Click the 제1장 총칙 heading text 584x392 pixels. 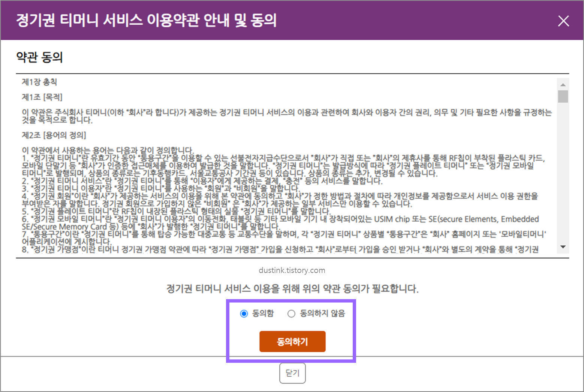pyautogui.click(x=39, y=82)
